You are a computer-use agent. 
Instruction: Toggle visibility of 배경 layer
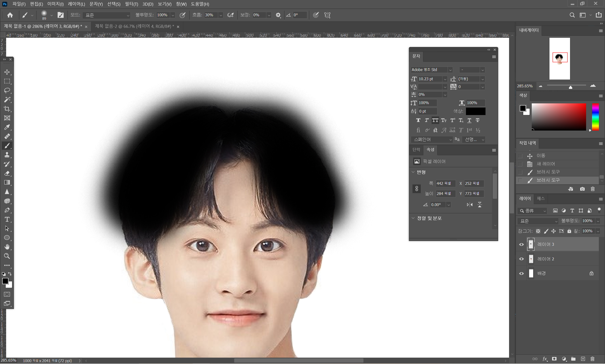521,274
